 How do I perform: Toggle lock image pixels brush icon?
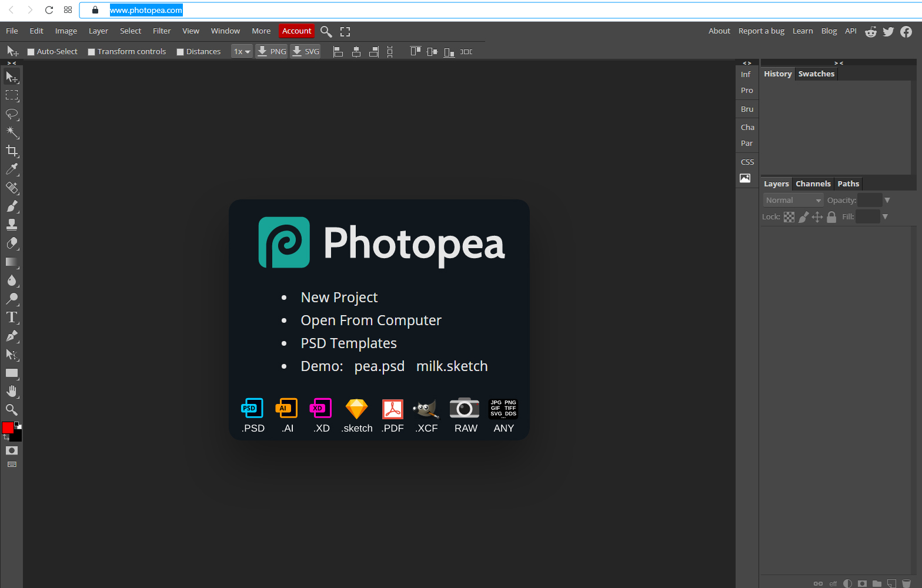point(803,217)
